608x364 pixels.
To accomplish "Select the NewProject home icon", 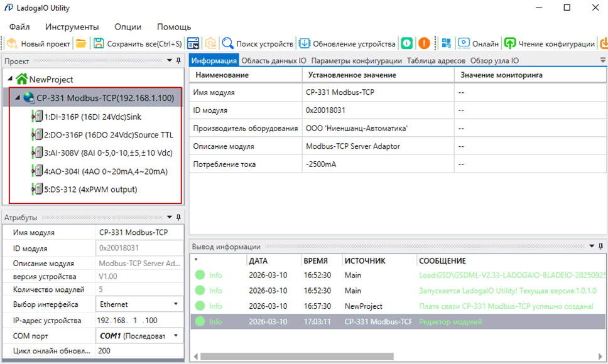I will tap(22, 79).
